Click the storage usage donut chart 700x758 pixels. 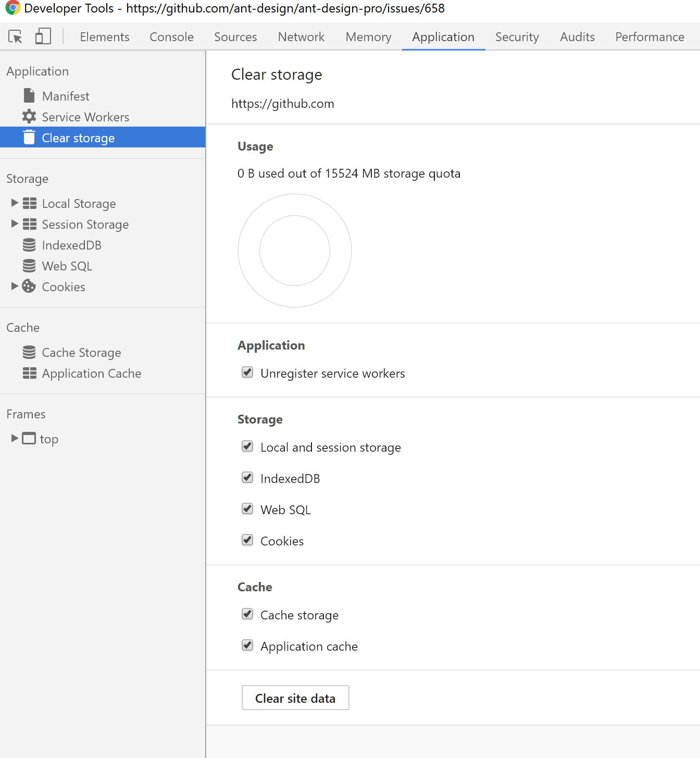point(294,250)
